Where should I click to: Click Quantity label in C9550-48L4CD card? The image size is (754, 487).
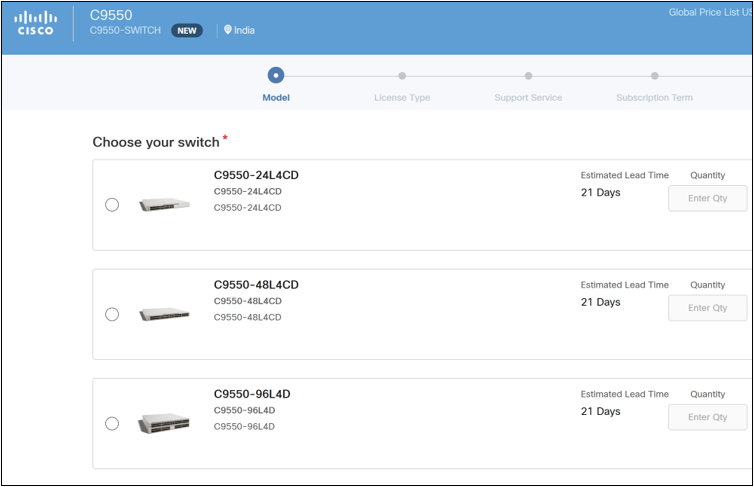pyautogui.click(x=707, y=285)
